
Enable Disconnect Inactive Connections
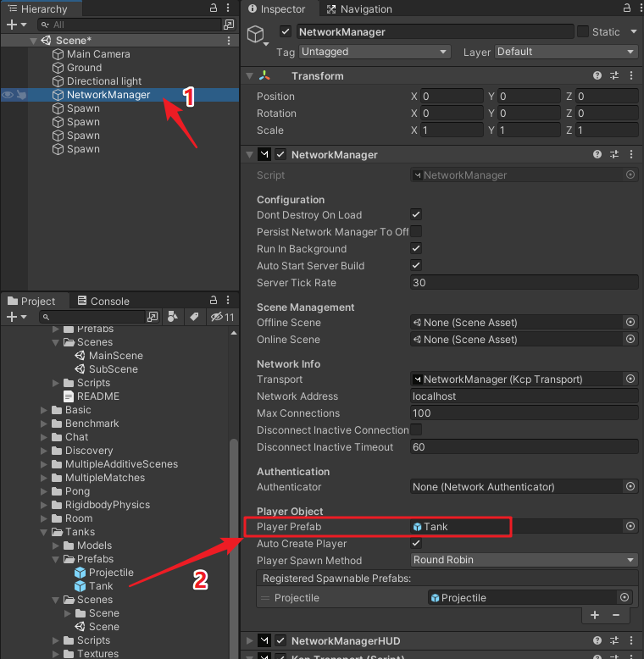coord(416,430)
